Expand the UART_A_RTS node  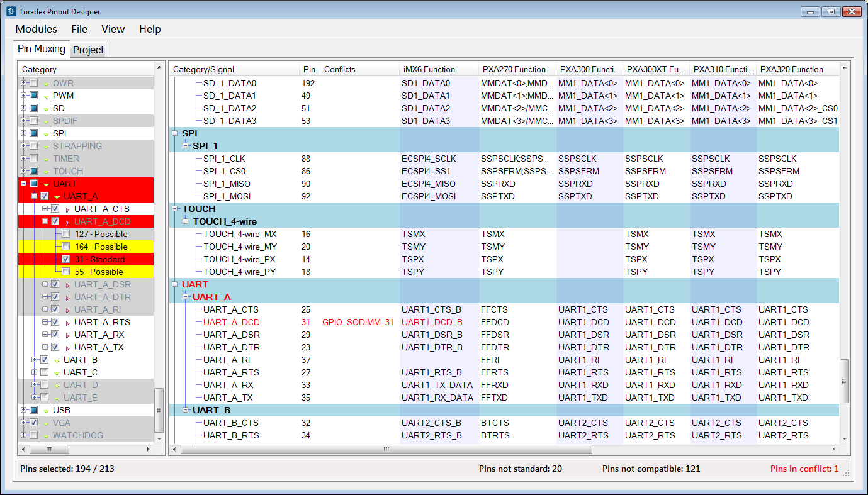(45, 322)
